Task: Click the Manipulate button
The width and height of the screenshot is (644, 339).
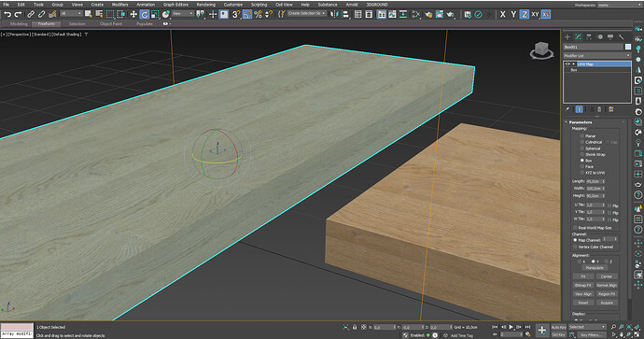Action: click(x=595, y=267)
